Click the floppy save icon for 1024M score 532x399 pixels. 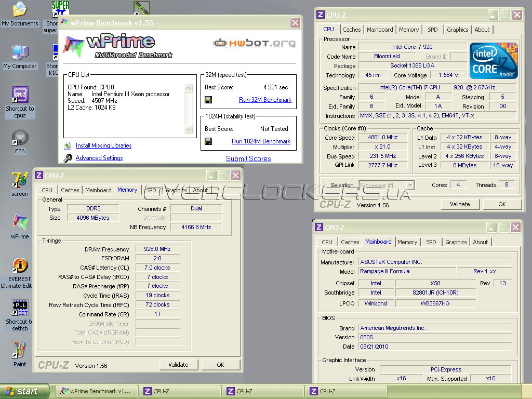click(x=208, y=141)
